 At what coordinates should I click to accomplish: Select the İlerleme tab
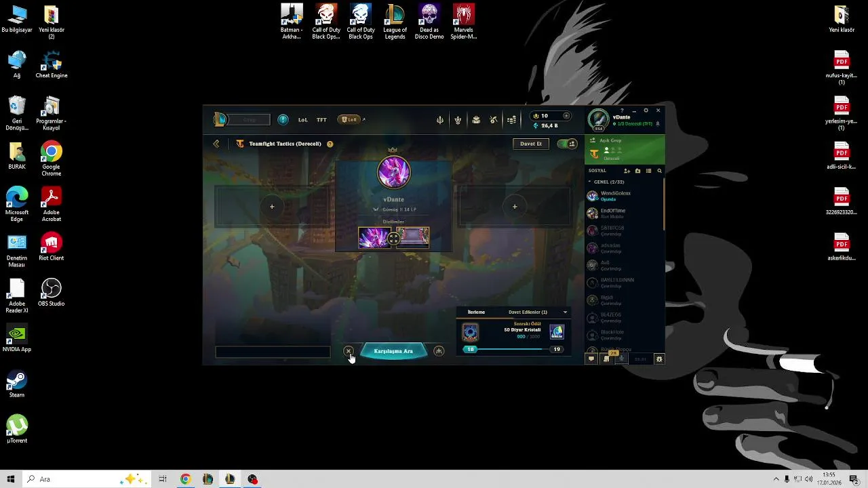click(x=476, y=312)
